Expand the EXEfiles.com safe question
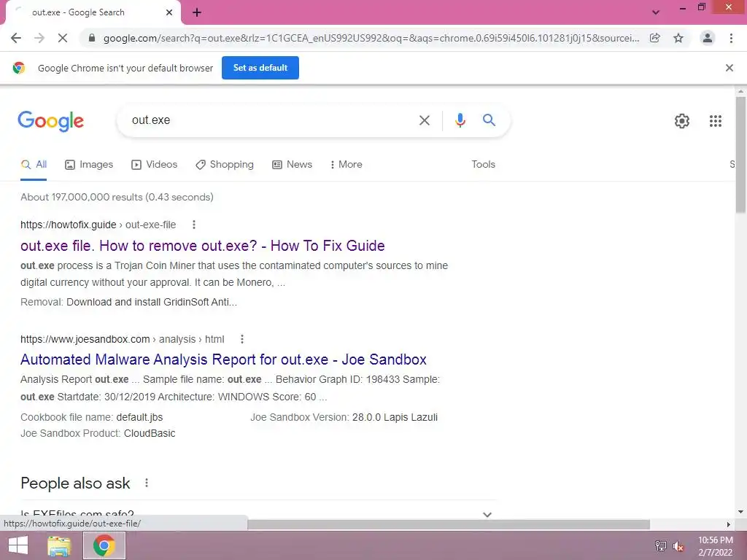 258,514
